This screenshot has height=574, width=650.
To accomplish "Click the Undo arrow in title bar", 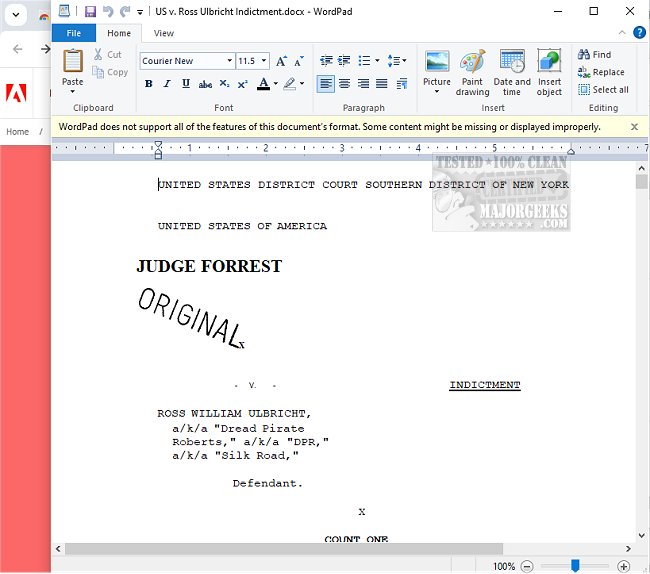I will tap(108, 11).
